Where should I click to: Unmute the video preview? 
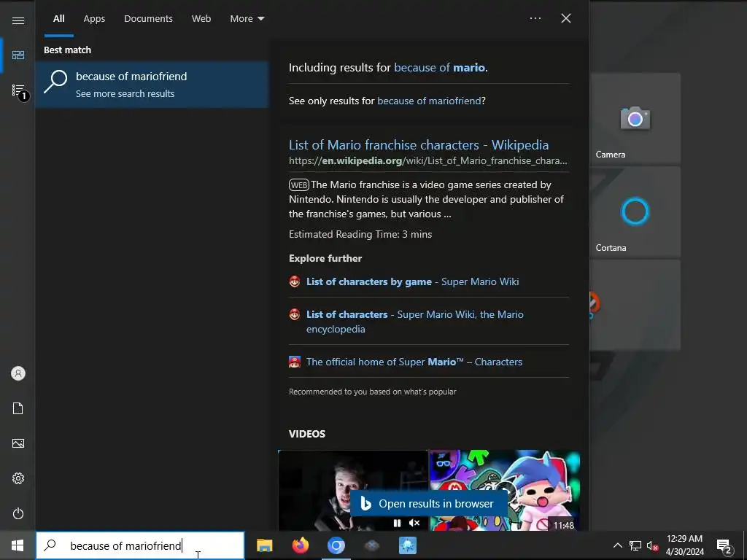414,523
